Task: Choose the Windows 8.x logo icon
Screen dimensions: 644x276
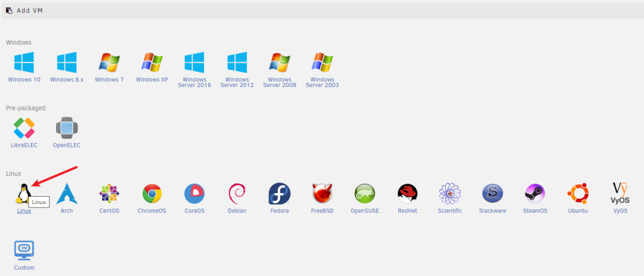Action: [67, 63]
